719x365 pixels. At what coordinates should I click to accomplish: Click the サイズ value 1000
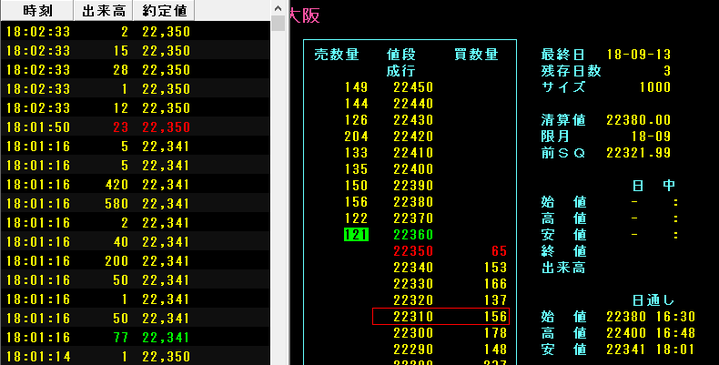(655, 87)
